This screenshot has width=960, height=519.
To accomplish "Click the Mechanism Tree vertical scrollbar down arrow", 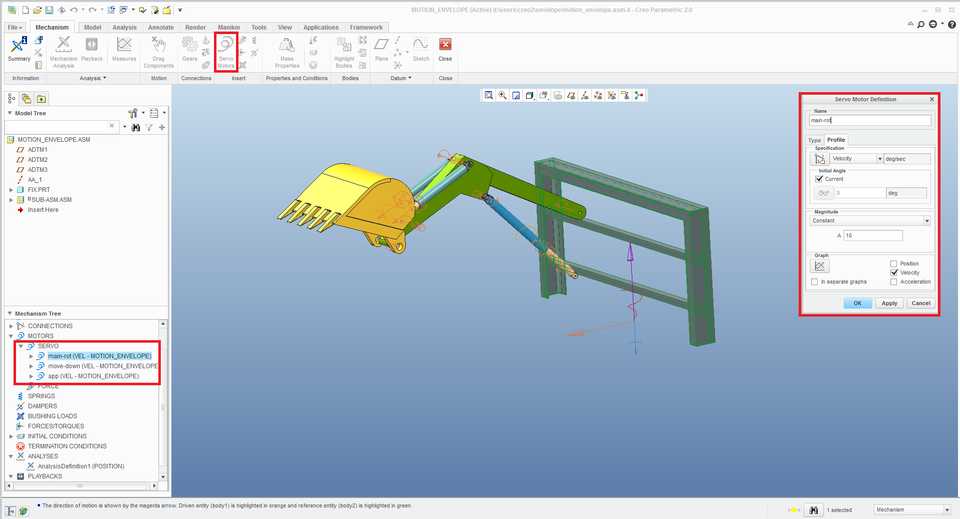I will (x=163, y=477).
